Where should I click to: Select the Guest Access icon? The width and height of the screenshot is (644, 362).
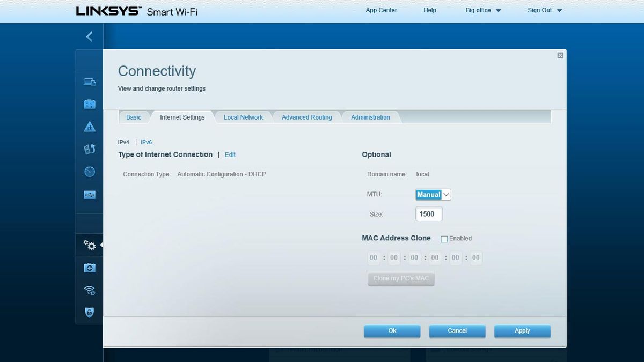(x=89, y=104)
